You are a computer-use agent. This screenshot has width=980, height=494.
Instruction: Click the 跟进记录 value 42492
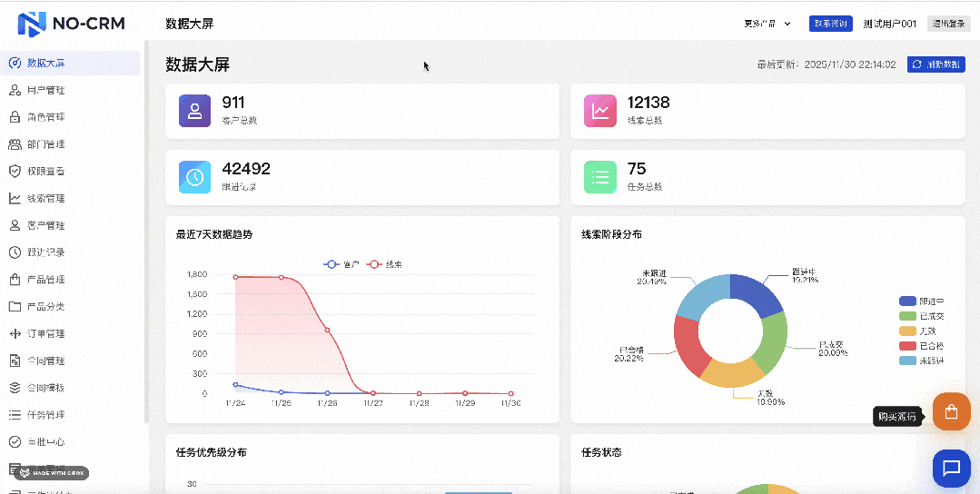(x=246, y=169)
